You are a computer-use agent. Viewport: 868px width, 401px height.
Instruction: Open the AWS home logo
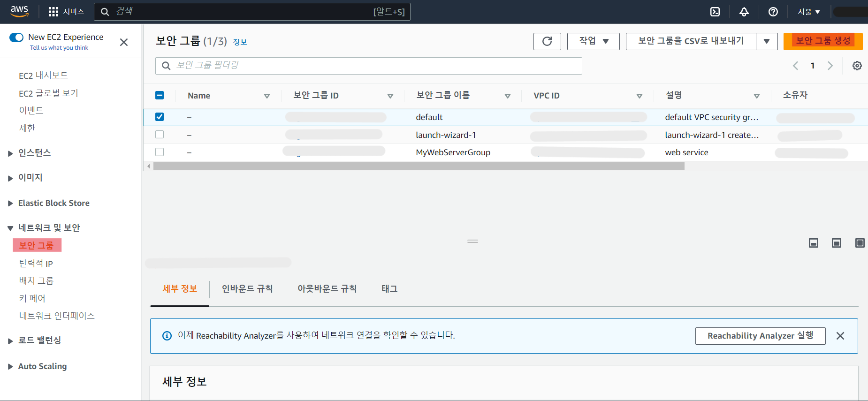point(19,11)
